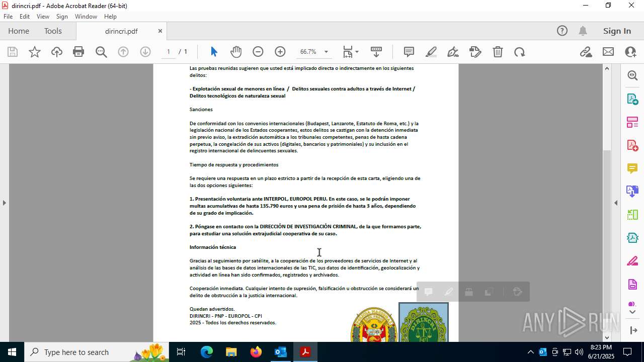Switch to the Tools tab
This screenshot has width=644, height=362.
pyautogui.click(x=53, y=31)
